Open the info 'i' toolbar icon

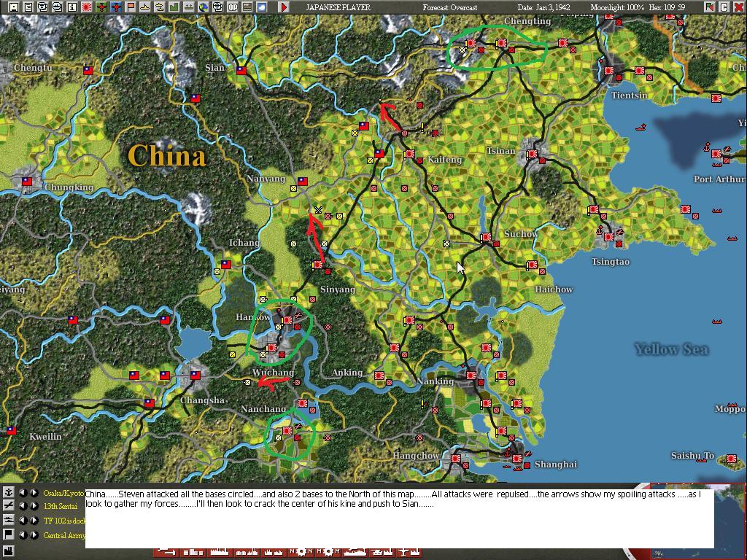(x=72, y=7)
